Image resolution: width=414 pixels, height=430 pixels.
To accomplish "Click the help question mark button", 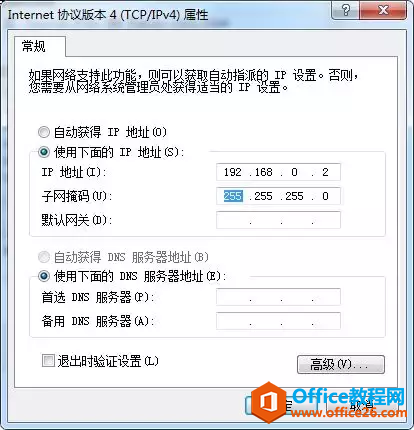I will click(346, 10).
